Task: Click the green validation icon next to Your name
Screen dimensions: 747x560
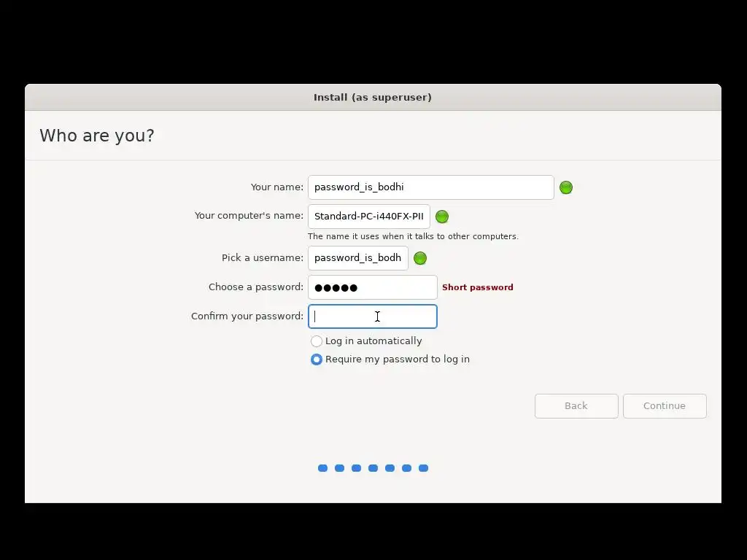Action: pos(565,187)
